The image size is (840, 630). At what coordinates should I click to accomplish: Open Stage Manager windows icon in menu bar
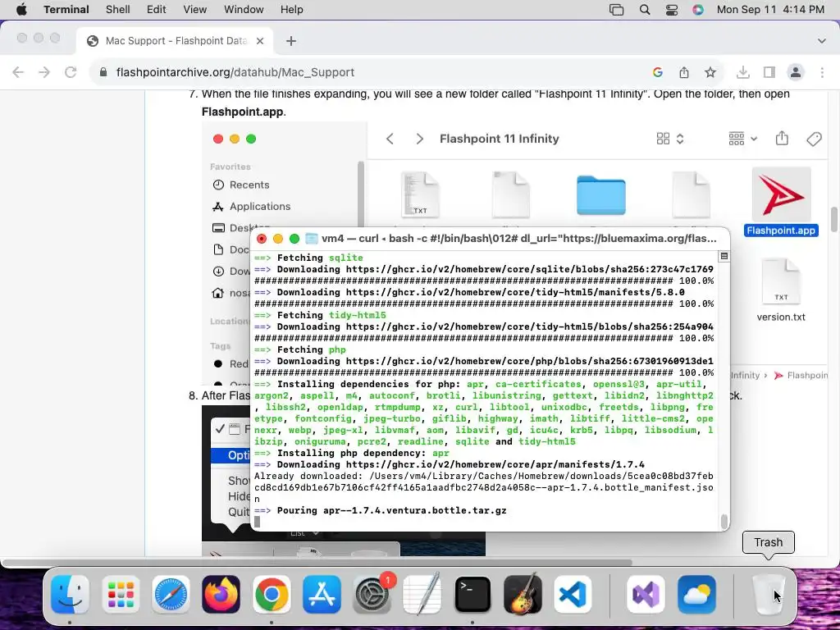tap(617, 10)
